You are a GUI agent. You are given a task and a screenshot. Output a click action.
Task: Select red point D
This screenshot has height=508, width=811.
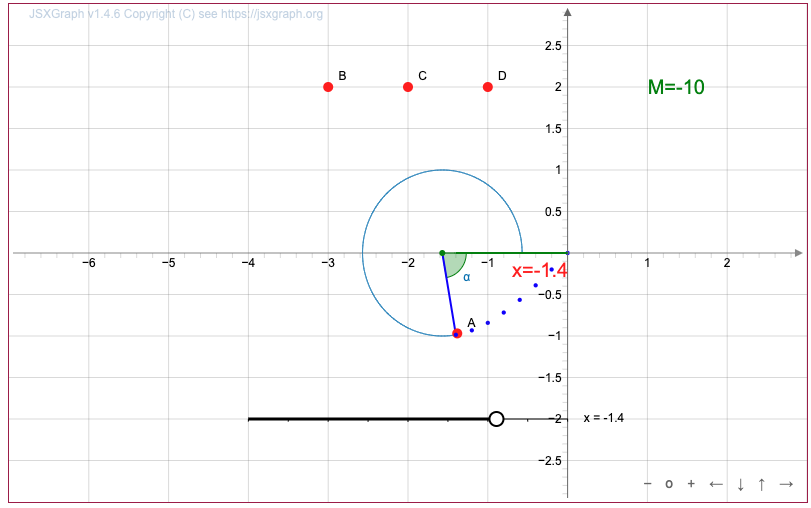[488, 87]
